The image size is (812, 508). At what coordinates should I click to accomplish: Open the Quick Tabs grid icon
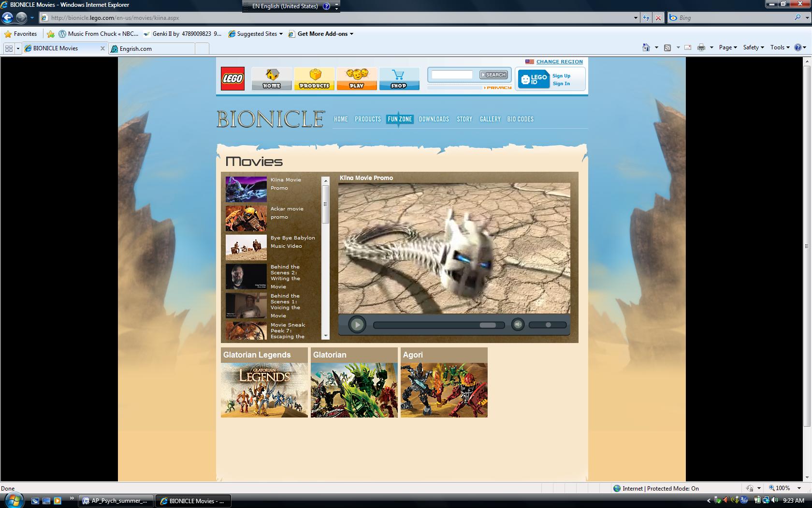coord(9,48)
